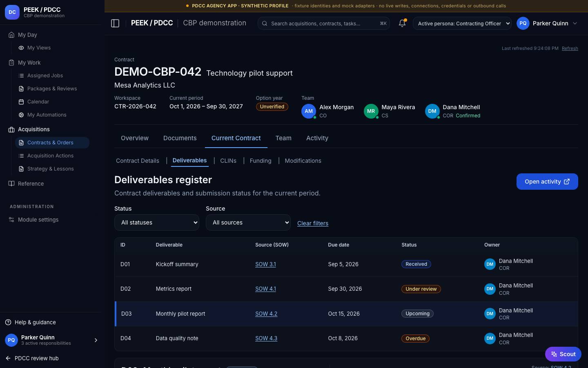Click the search magnifier icon
This screenshot has width=588, height=368.
pos(265,24)
